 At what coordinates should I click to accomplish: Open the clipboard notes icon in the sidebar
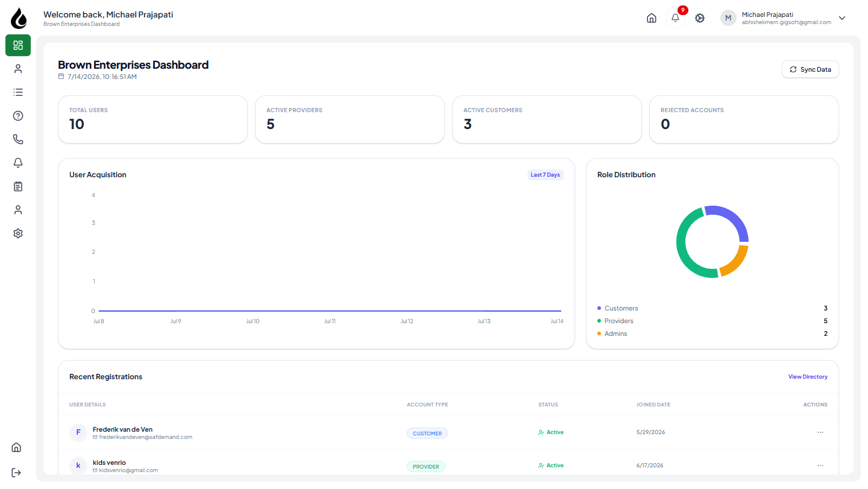coord(18,186)
